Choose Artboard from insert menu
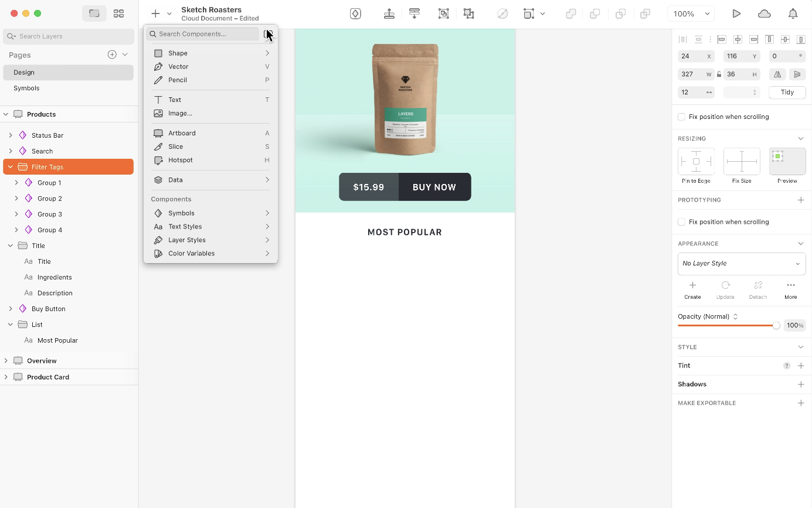The height and width of the screenshot is (508, 812). point(211,133)
